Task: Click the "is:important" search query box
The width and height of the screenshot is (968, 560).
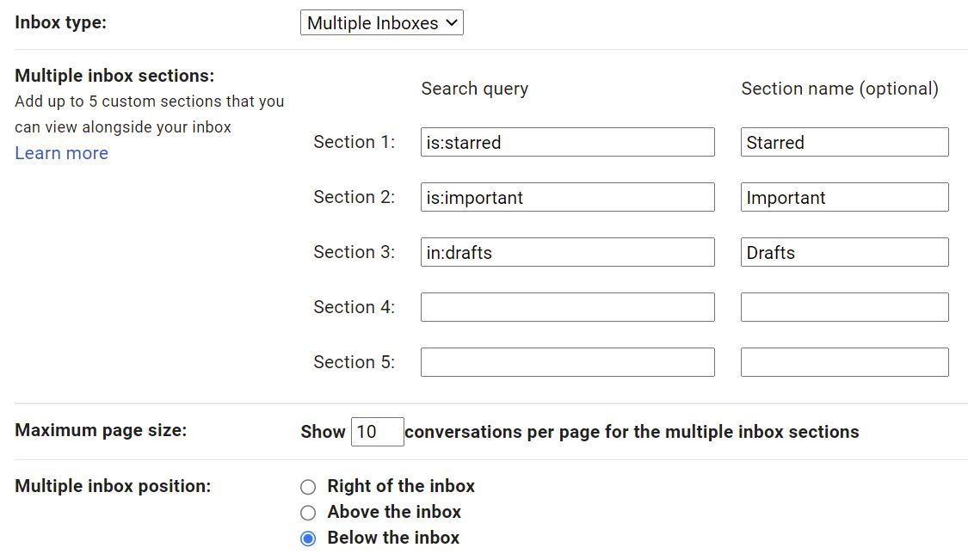Action: 567,197
